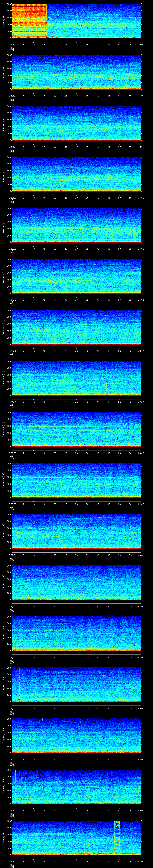This screenshot has height=868, width=153.
Task: Select the 10:30:00 to 10:31:00 spectrogram panel
Action: (x=76, y=72)
